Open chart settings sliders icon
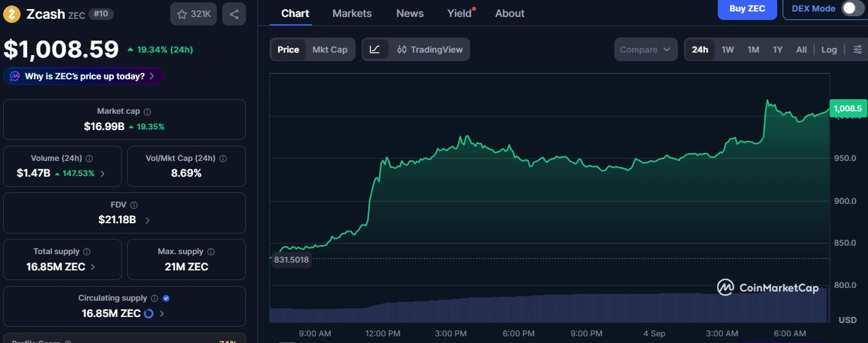868x343 pixels. (x=858, y=50)
